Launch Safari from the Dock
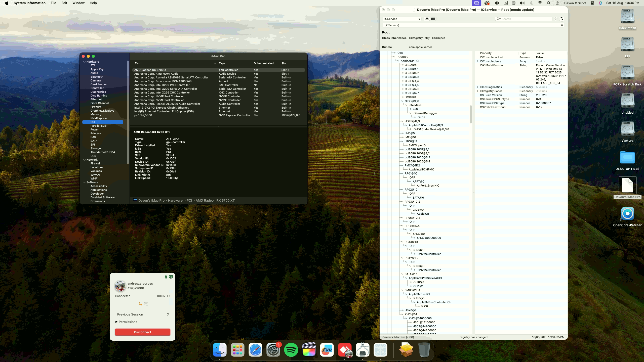This screenshot has height=362, width=644. (x=255, y=350)
